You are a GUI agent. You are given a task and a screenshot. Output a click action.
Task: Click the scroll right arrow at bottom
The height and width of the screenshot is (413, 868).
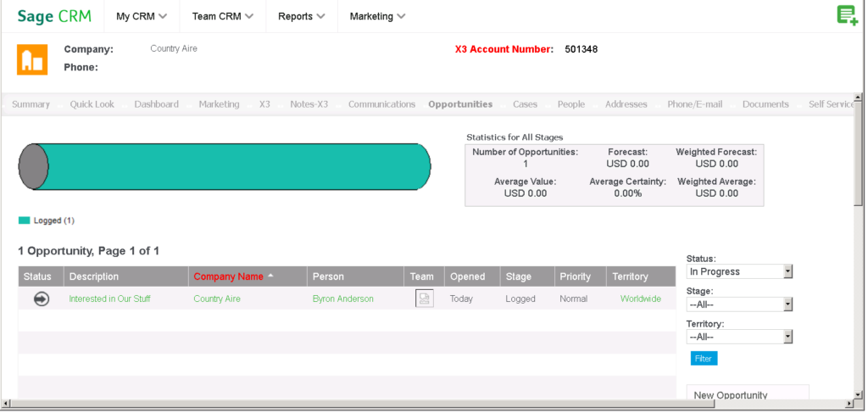pyautogui.click(x=849, y=404)
